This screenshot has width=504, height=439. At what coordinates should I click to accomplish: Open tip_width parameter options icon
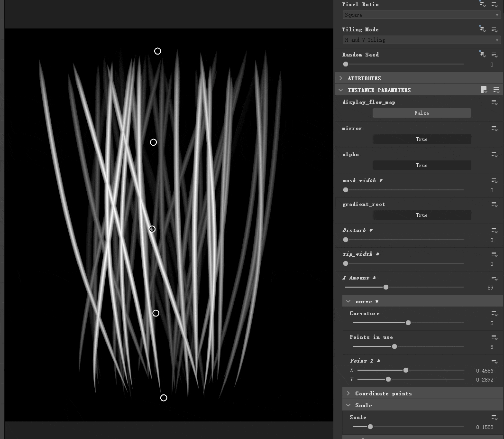pos(495,254)
